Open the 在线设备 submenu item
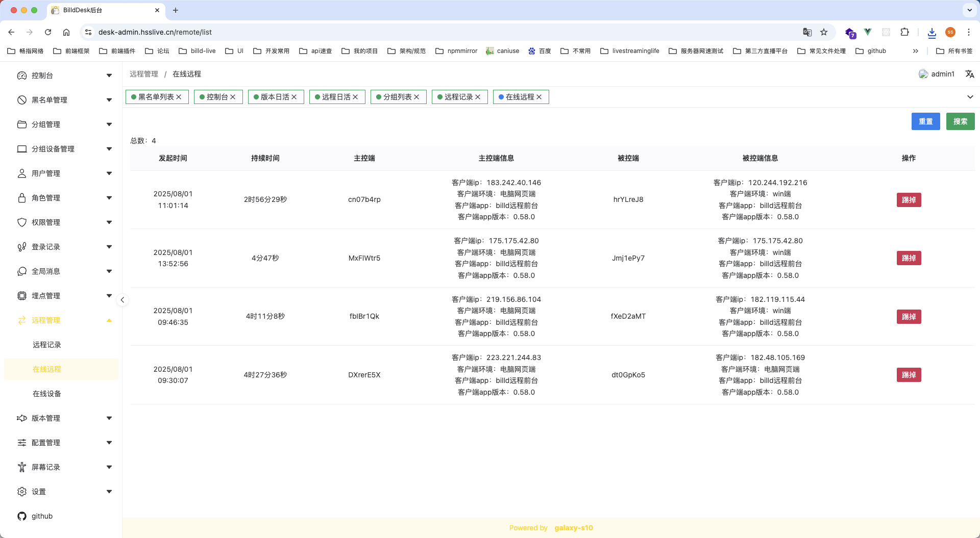This screenshot has height=538, width=980. tap(47, 394)
